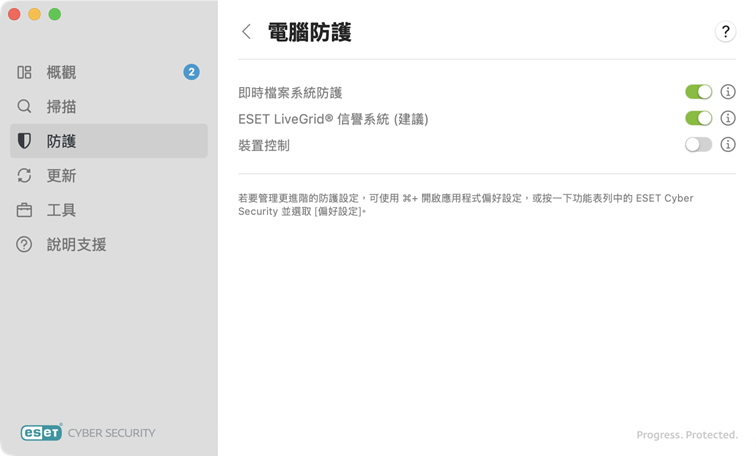Open info for 即時檔案系統防護
This screenshot has height=456, width=756.
coord(728,92)
